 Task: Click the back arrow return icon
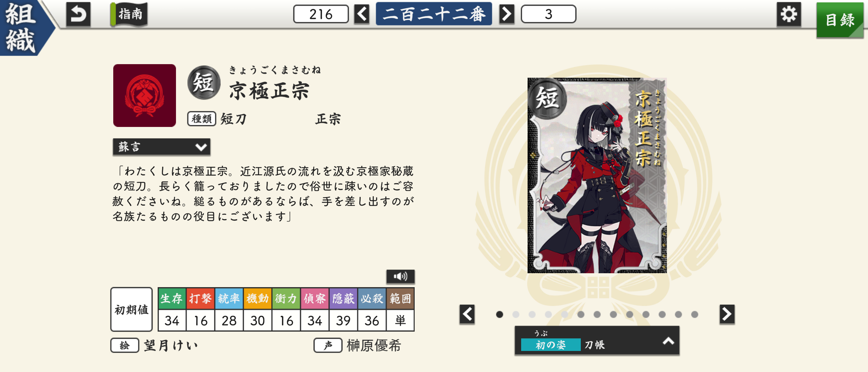78,14
